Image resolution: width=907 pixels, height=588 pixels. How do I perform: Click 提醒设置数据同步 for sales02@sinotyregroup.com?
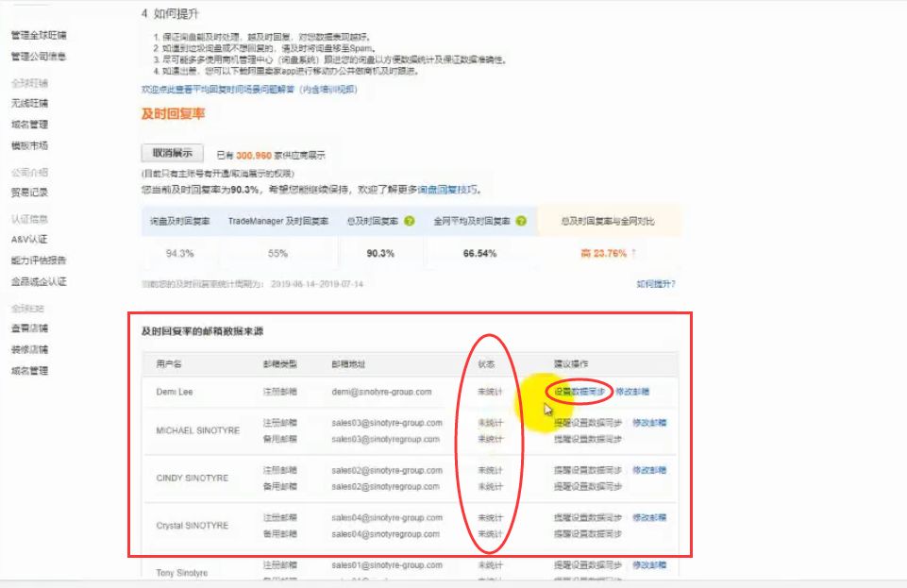588,486
